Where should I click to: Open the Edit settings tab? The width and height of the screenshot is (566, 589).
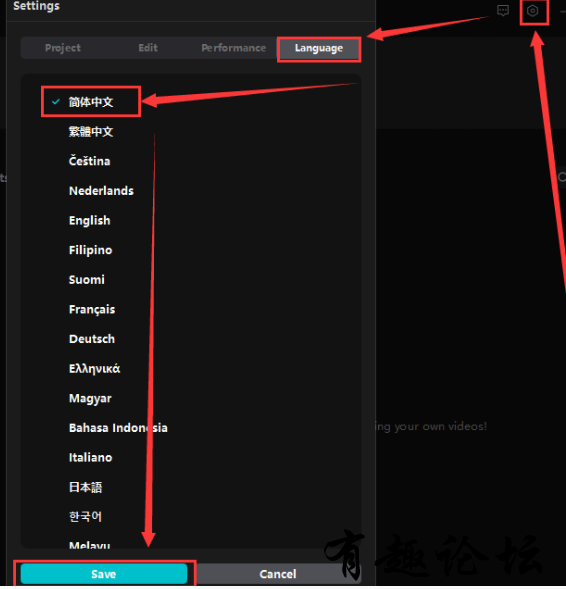click(148, 48)
